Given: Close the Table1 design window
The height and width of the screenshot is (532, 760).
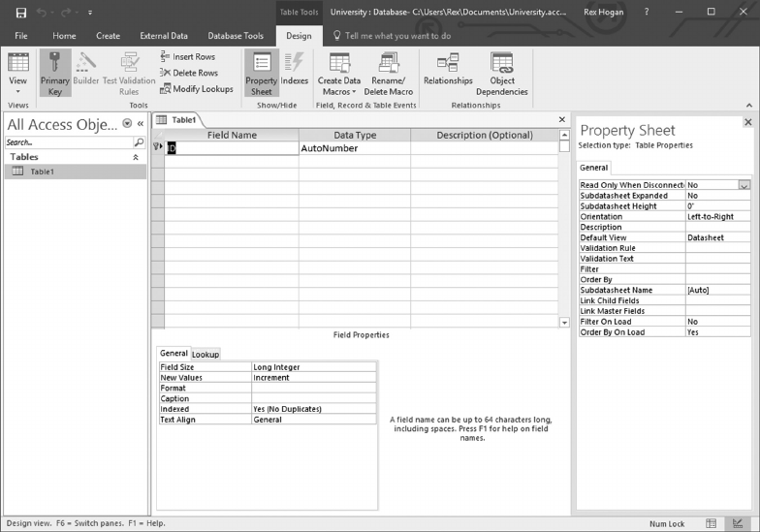Looking at the screenshot, I should [562, 120].
